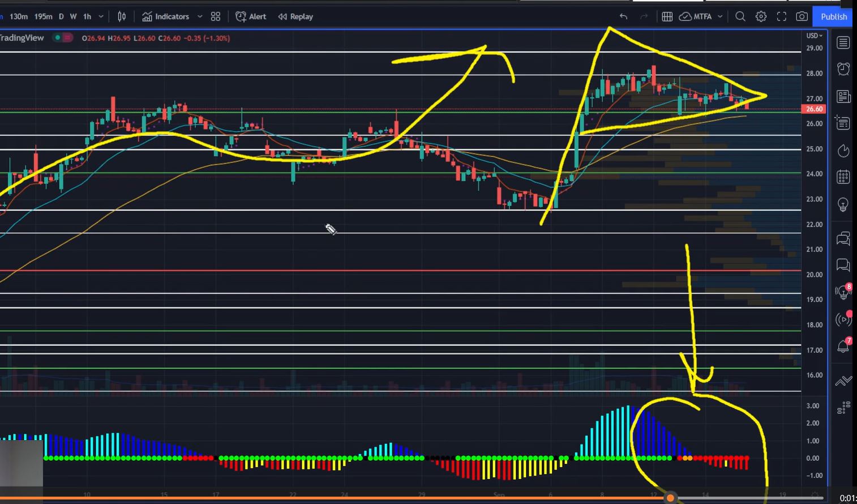Image resolution: width=857 pixels, height=504 pixels.
Task: Redo the chart action
Action: 644,16
